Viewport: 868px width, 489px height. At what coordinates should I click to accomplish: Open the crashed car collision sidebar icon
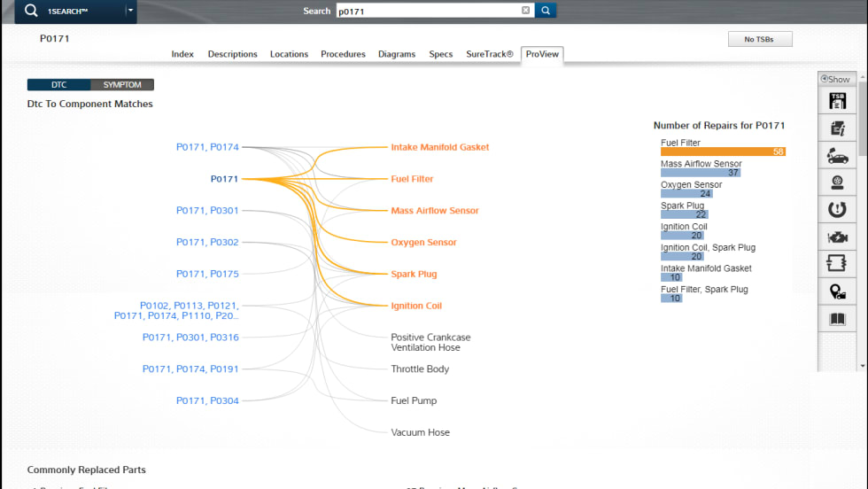837,156
